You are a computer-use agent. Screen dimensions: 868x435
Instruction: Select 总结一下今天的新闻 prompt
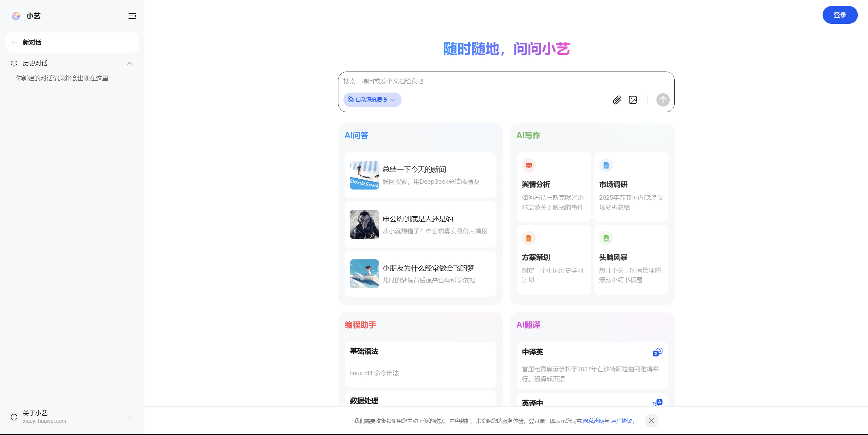[414, 169]
